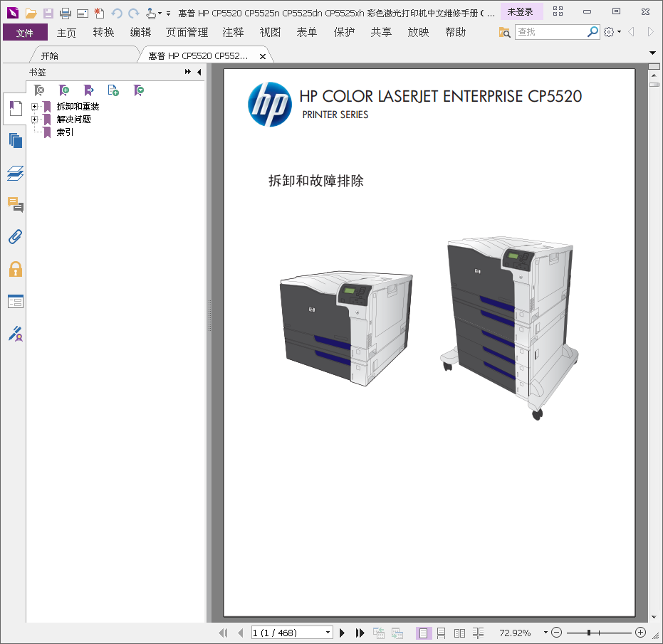Screen dimensions: 663x644
Task: Expand the 解决问题 bookmark node
Action: tap(35, 119)
